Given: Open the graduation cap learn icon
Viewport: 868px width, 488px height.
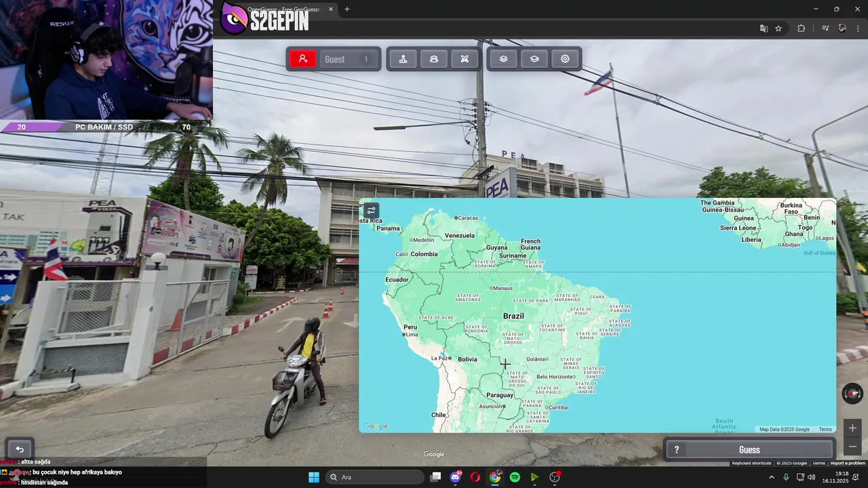Looking at the screenshot, I should (534, 59).
